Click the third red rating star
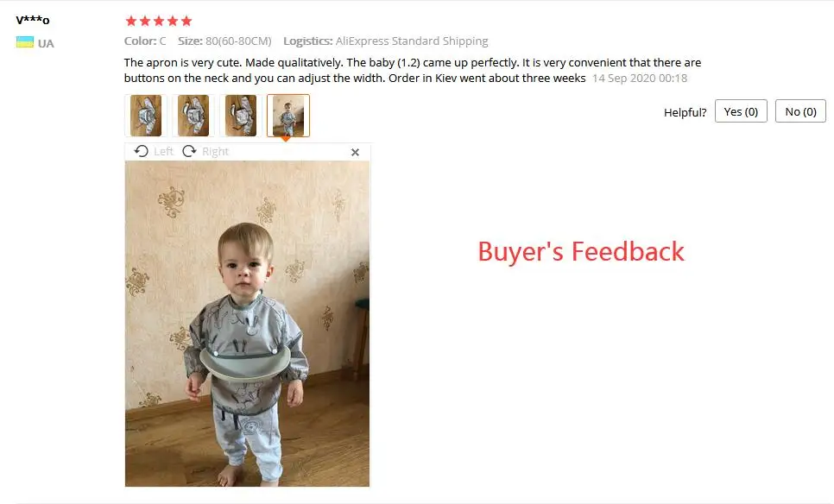 pyautogui.click(x=159, y=21)
